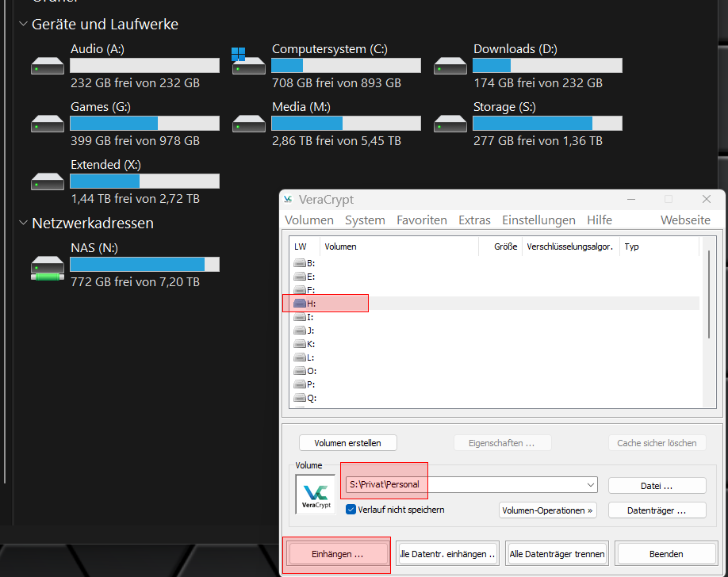
Task: Sort by the 'Volumen' column header
Action: coord(399,246)
